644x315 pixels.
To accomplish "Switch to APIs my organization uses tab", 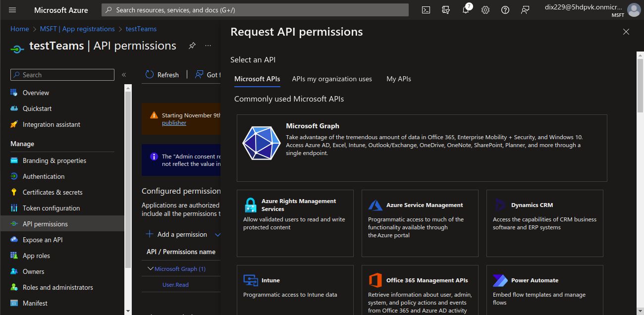I will click(332, 79).
